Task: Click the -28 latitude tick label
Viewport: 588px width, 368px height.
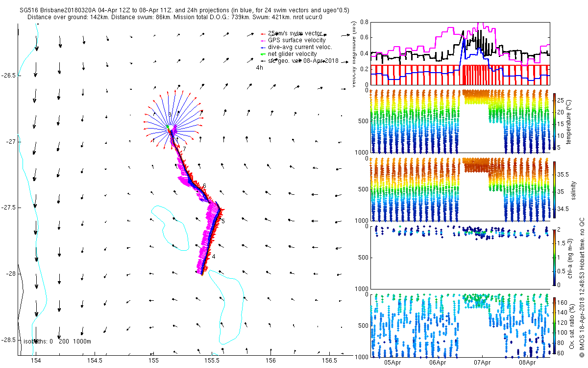Action: pyautogui.click(x=10, y=274)
